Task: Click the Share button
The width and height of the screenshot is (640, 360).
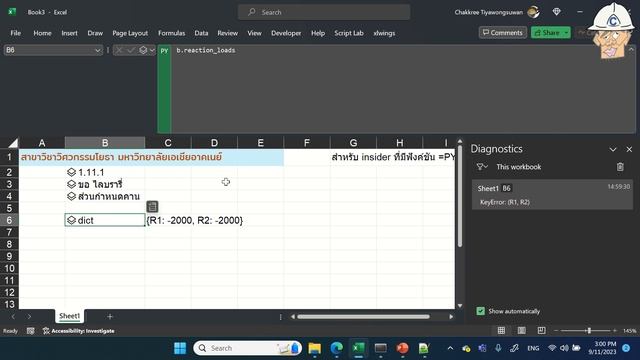Action: click(x=547, y=33)
